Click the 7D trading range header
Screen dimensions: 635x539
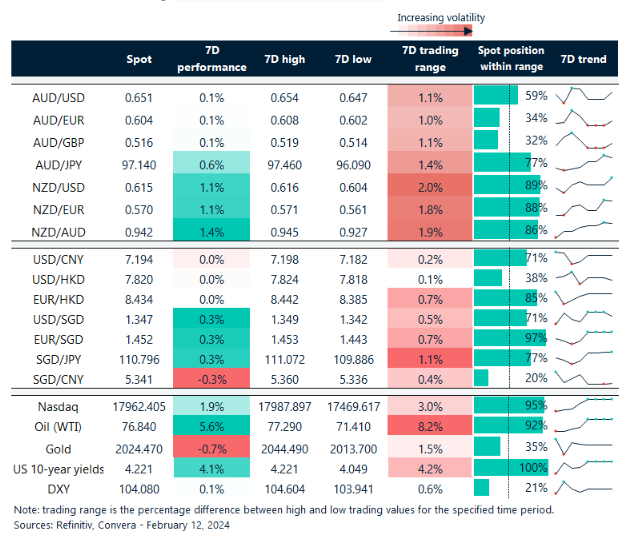pyautogui.click(x=429, y=60)
